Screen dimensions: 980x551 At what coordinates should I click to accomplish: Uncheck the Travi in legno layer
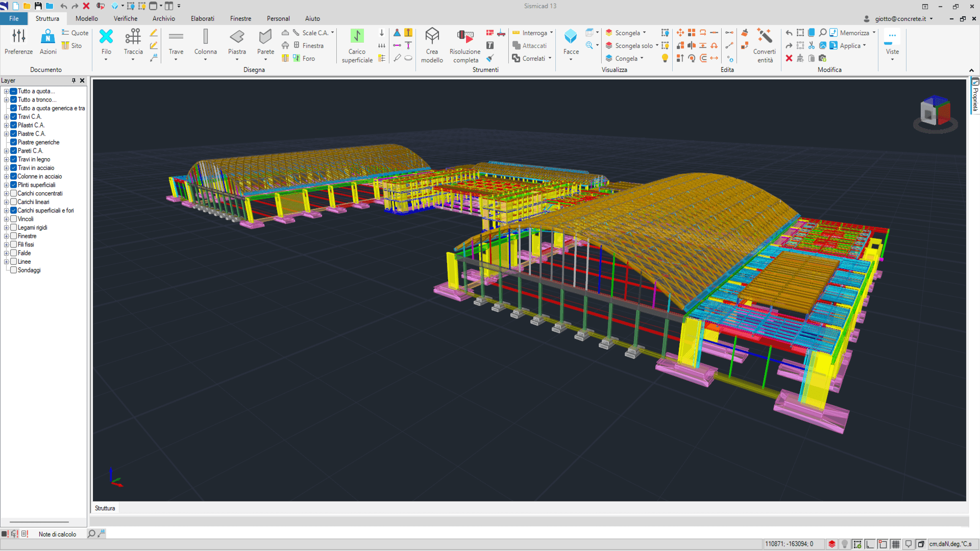pyautogui.click(x=14, y=160)
